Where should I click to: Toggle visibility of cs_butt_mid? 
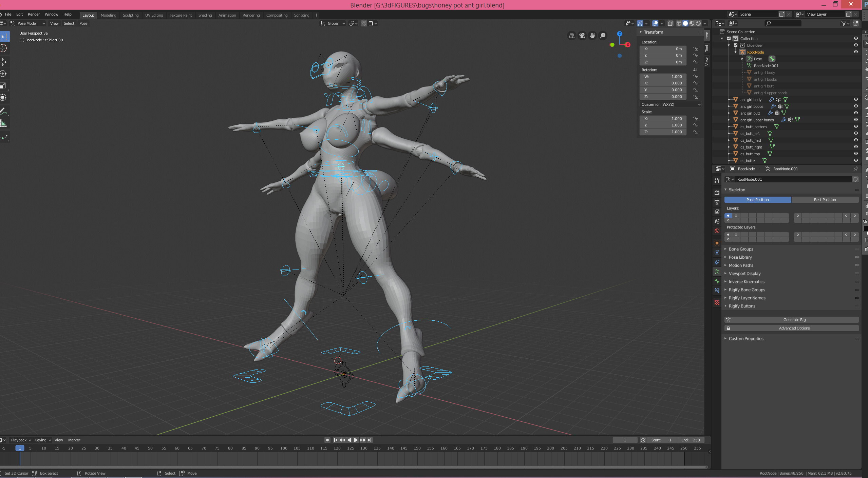coord(856,140)
